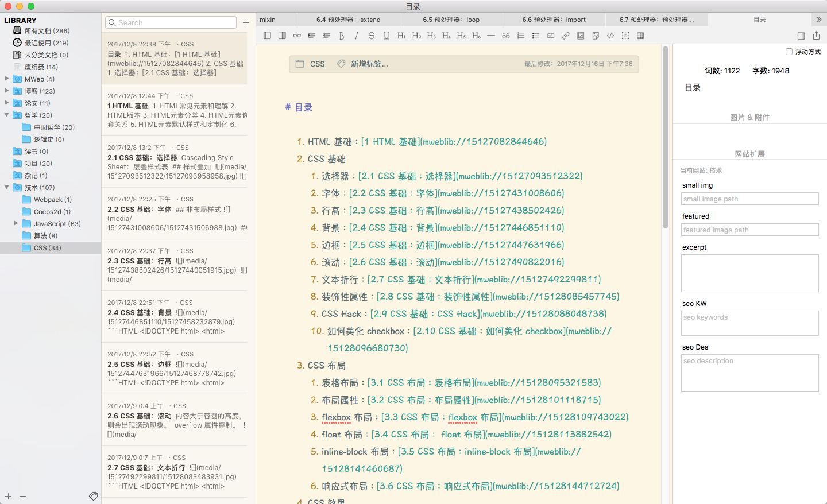Click 新增标签... to add a tag
The image size is (827, 504).
369,64
